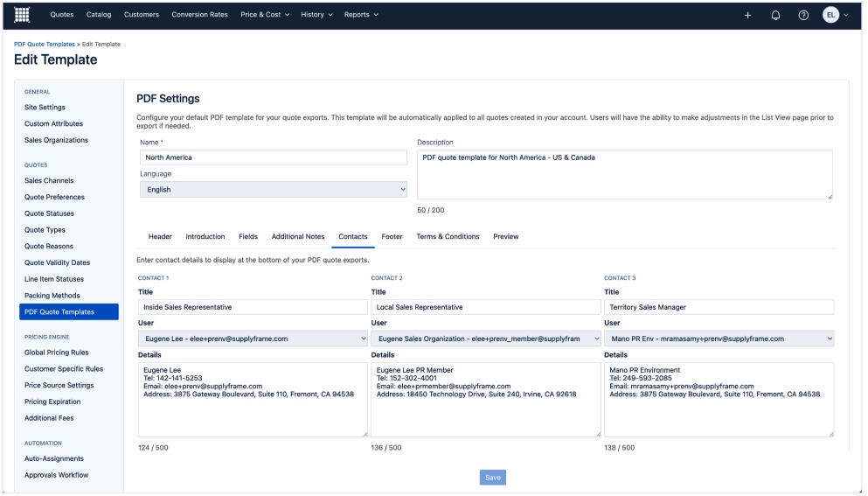Open the Preview tab
The image size is (868, 496).
click(x=505, y=236)
